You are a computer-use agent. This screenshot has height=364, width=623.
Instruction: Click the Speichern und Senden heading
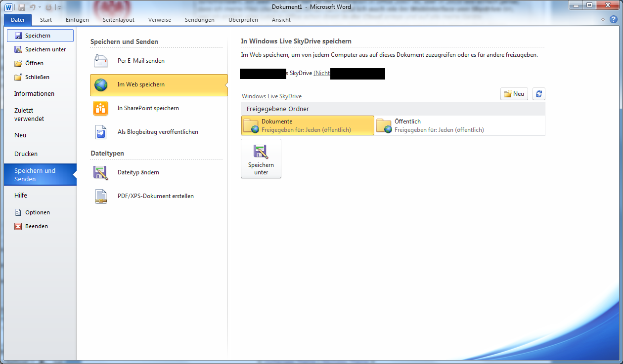click(124, 41)
